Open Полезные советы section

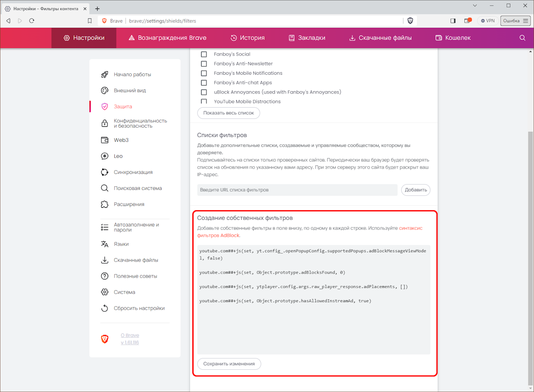coord(135,276)
